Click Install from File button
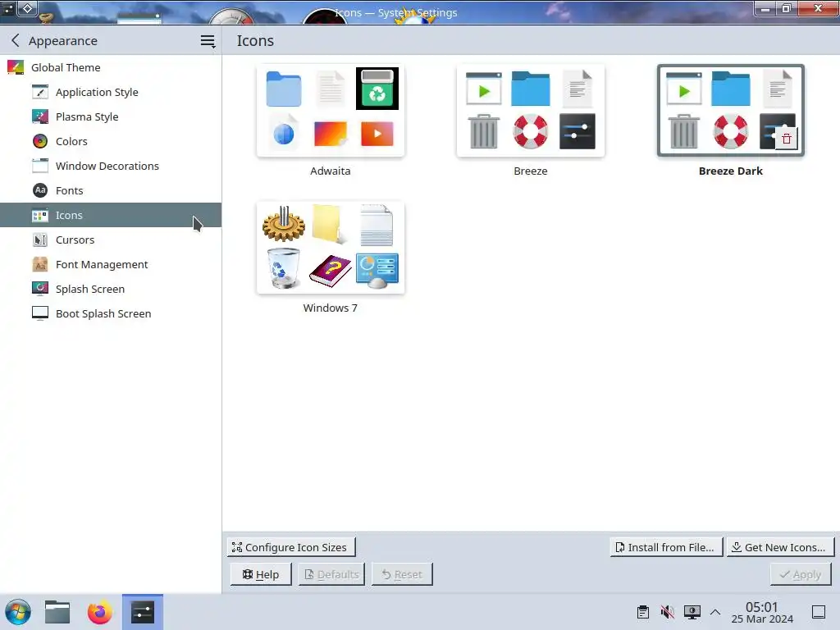The image size is (840, 630). [666, 547]
